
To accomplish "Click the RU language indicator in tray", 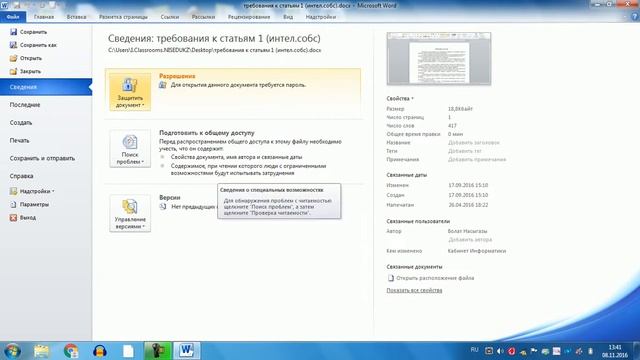I will click(474, 350).
